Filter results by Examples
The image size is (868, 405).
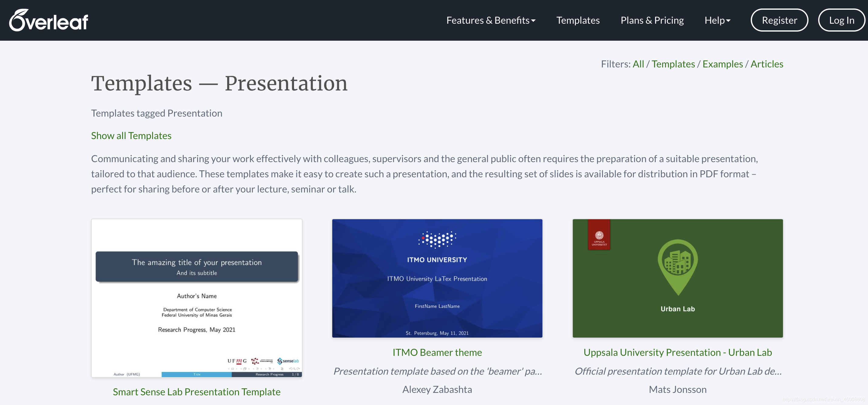pos(723,64)
